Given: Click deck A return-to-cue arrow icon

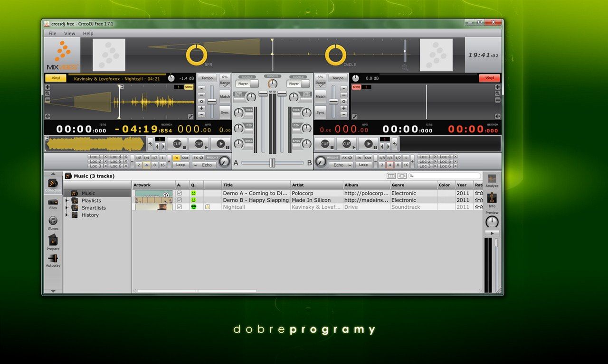Looking at the screenshot, I should point(151,144).
